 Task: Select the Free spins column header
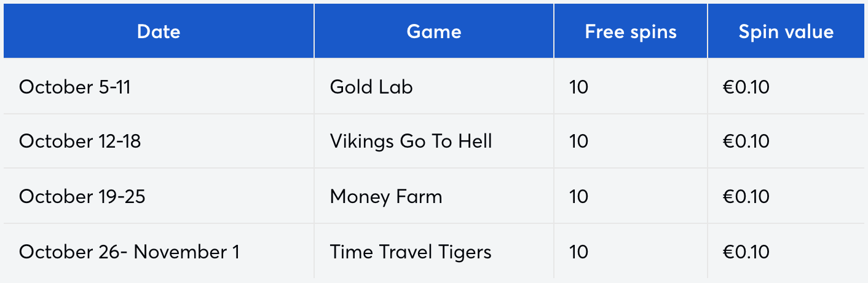coord(631,32)
